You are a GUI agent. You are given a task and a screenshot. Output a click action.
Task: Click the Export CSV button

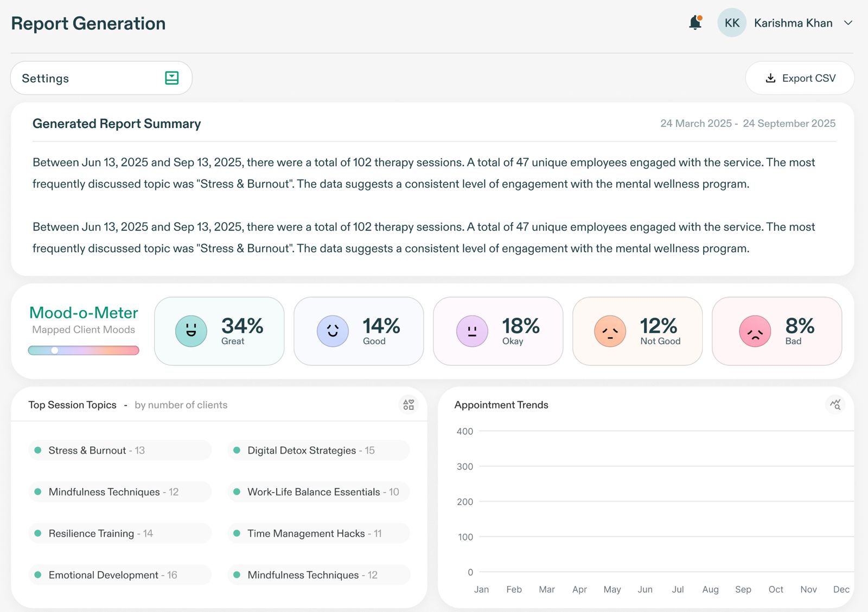(800, 78)
